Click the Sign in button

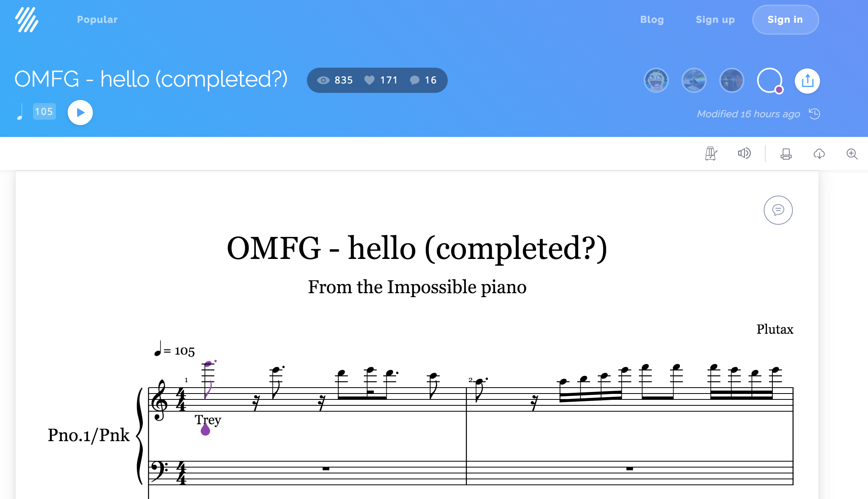[x=785, y=20]
